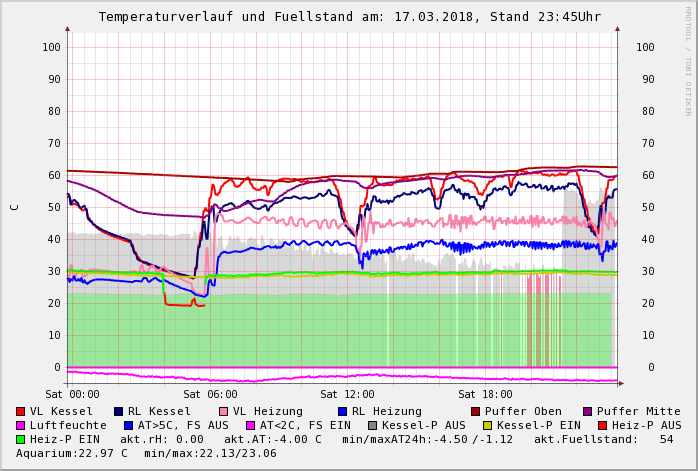Click the red VL Kessel legend swatch
Screen dimensions: 698x471
tap(21, 412)
